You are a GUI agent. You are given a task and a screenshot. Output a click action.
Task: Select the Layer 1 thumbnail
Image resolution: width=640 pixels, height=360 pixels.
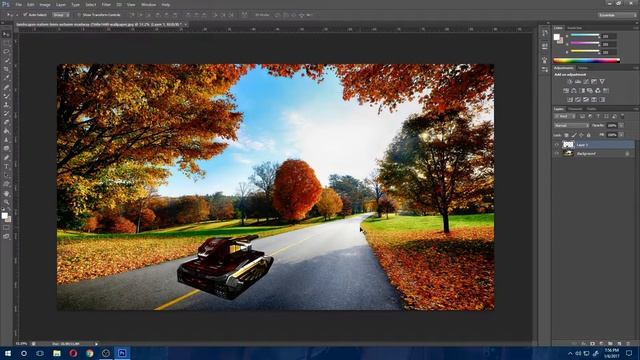[x=568, y=144]
